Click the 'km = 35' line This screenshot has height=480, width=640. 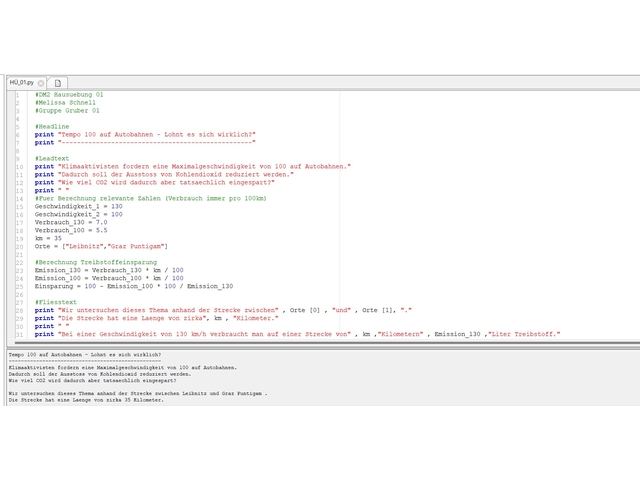[48, 238]
